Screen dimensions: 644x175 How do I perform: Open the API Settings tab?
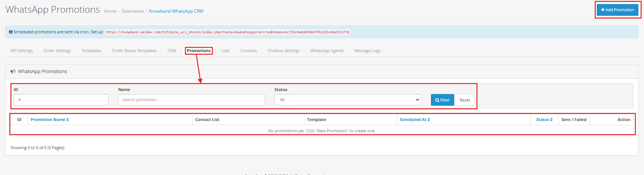[x=22, y=51]
